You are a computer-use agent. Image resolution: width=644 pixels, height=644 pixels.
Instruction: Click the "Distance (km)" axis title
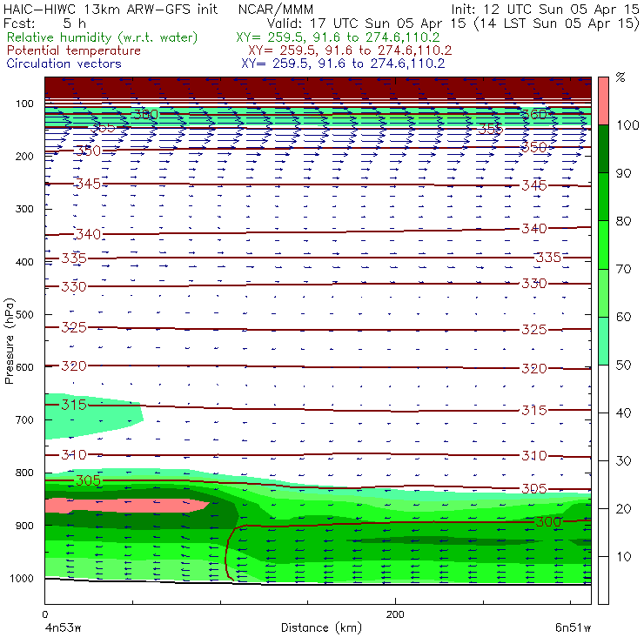[321, 627]
